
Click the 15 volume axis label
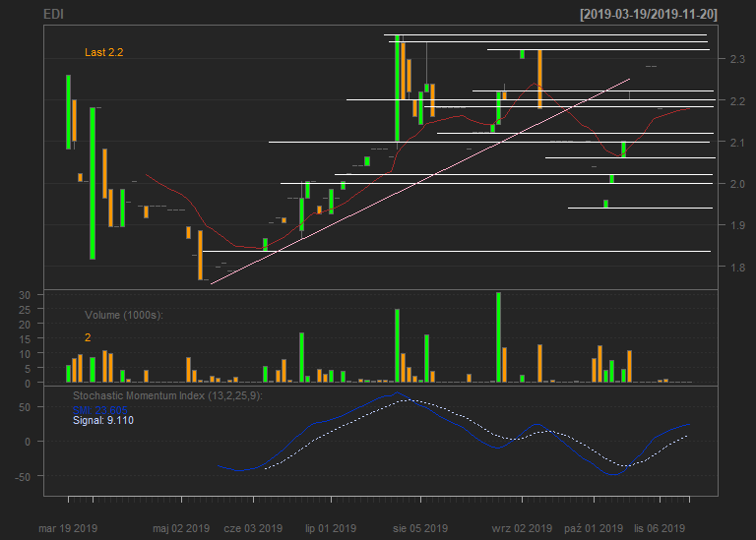[x=25, y=339]
